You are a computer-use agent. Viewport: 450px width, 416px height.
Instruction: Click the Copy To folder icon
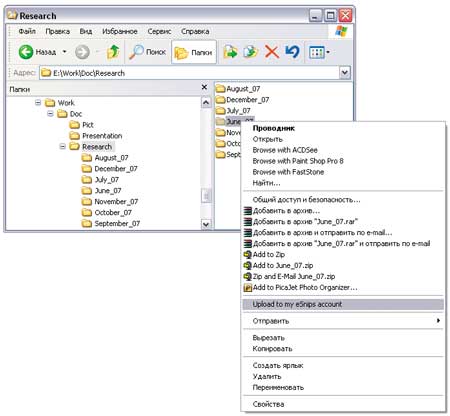[x=251, y=52]
